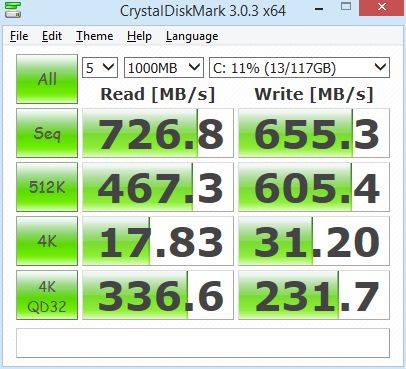Maximize the CrystalDiskMark window
406x369 pixels.
(x=346, y=7)
